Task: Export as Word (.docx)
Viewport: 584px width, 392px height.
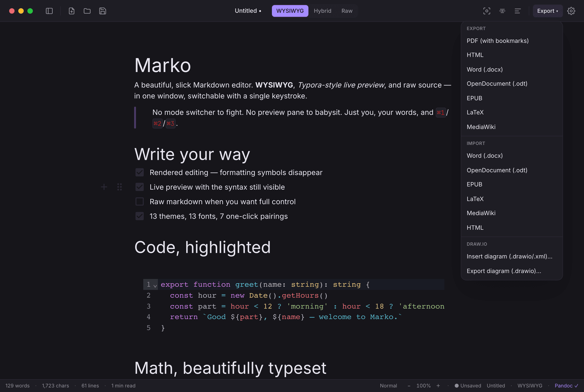Action: click(x=512, y=69)
